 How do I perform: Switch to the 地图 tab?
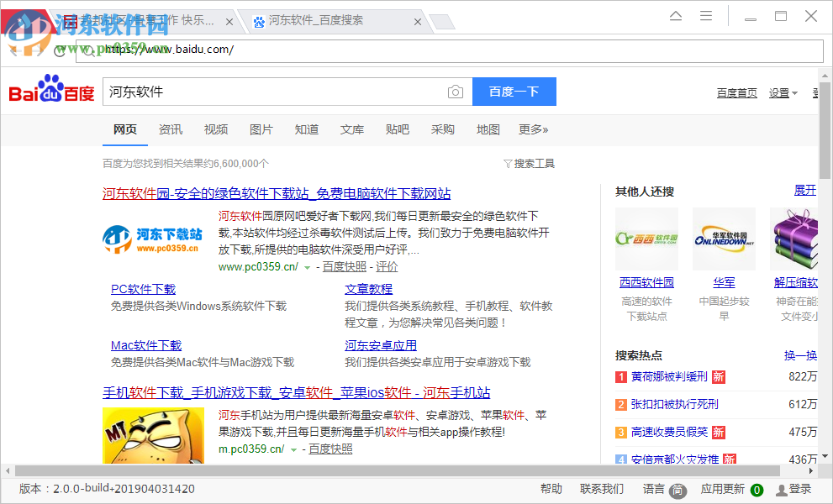click(x=488, y=129)
